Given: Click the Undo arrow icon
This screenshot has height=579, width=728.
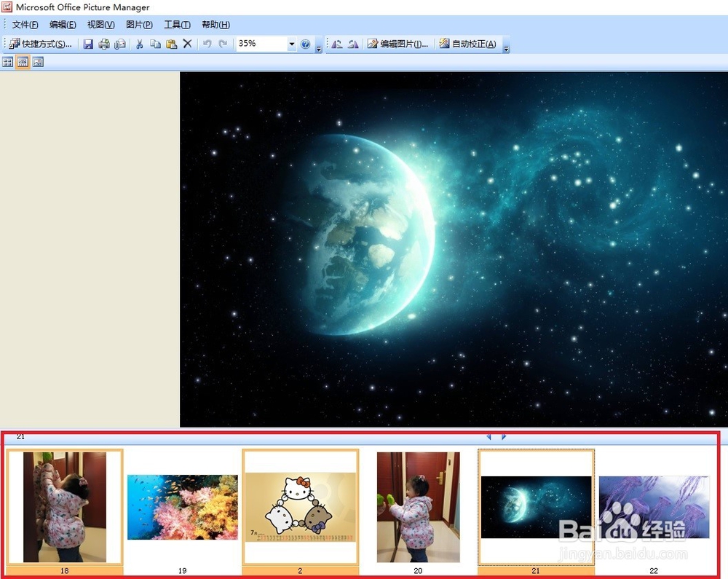Looking at the screenshot, I should pos(206,44).
